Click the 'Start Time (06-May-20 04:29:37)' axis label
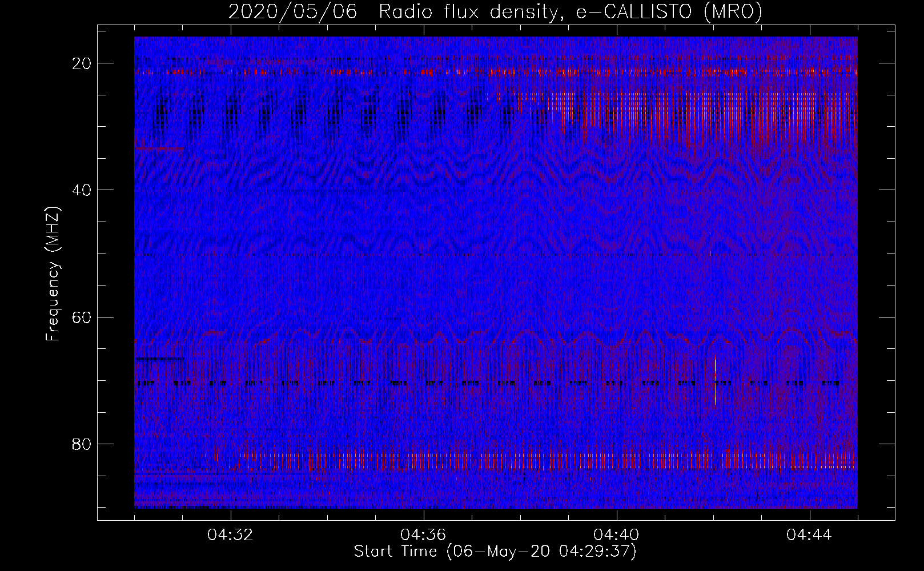The width and height of the screenshot is (924, 571). coord(495,552)
